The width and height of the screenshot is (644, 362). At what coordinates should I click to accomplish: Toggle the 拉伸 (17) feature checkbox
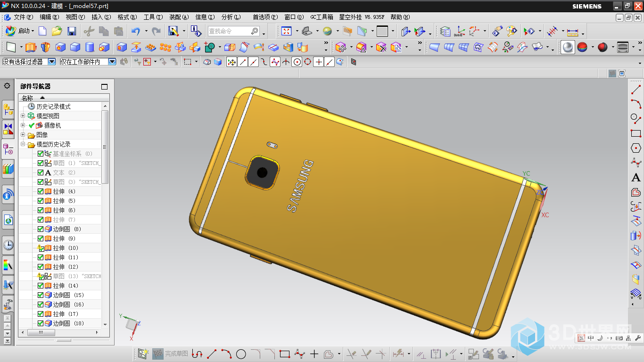[41, 314]
